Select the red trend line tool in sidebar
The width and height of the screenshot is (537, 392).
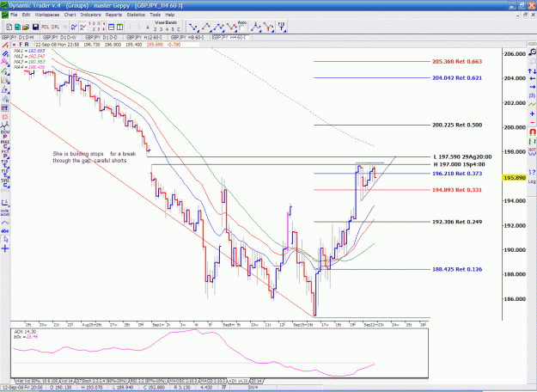(x=5, y=45)
